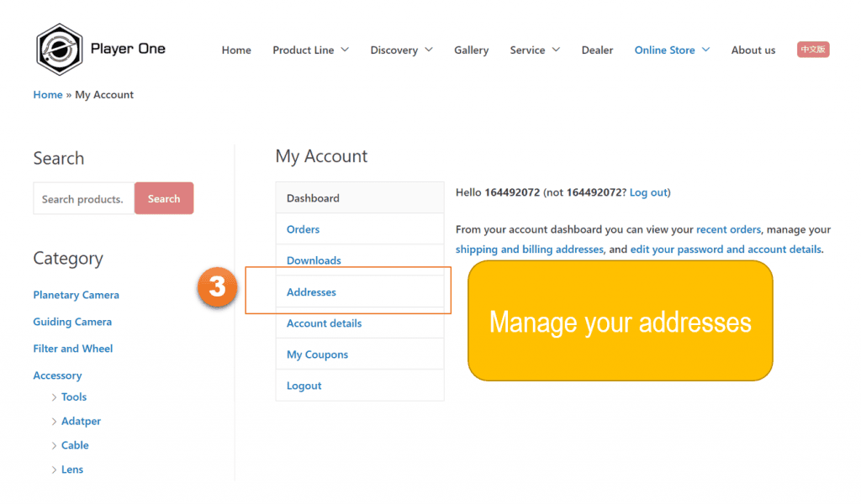The height and width of the screenshot is (504, 861).
Task: Expand the Service menu chevron
Action: pos(556,50)
